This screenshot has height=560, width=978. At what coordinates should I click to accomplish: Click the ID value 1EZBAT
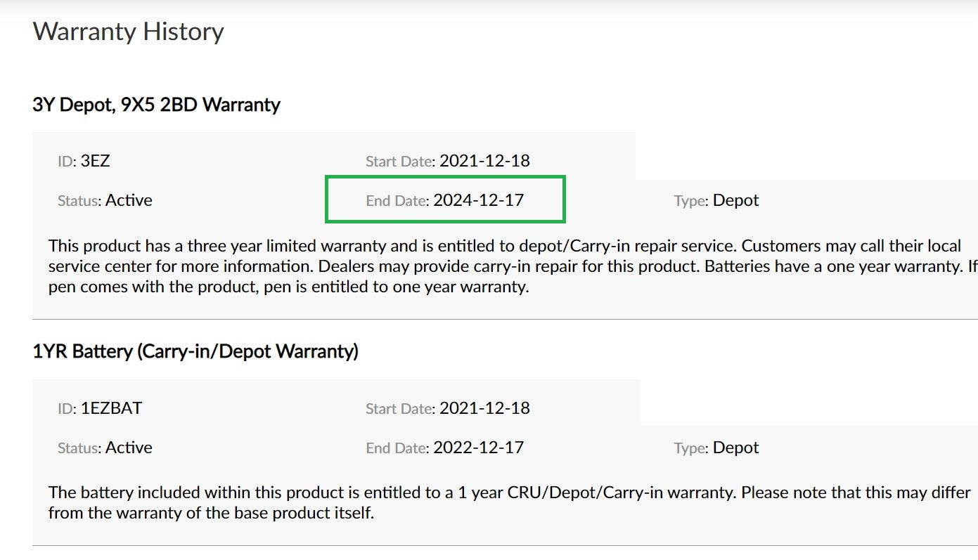[x=111, y=408]
